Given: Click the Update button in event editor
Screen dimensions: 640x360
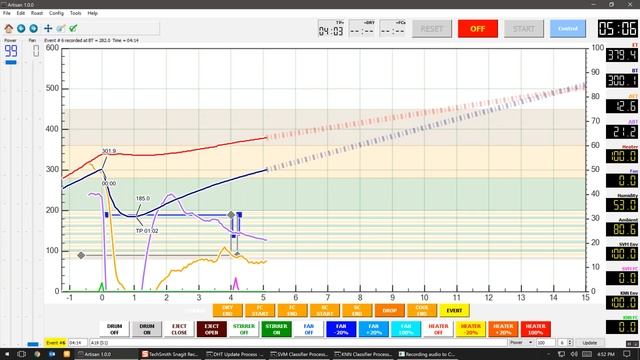Looking at the screenshot, I should coord(589,343).
